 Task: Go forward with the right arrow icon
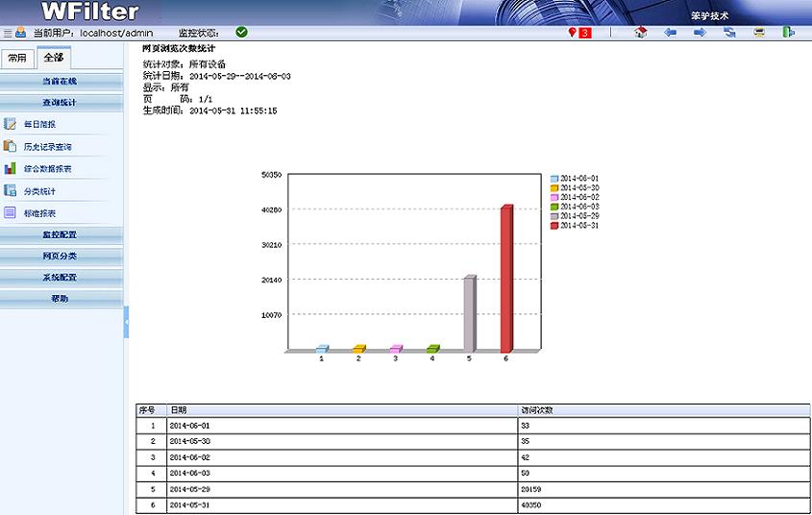(x=700, y=33)
